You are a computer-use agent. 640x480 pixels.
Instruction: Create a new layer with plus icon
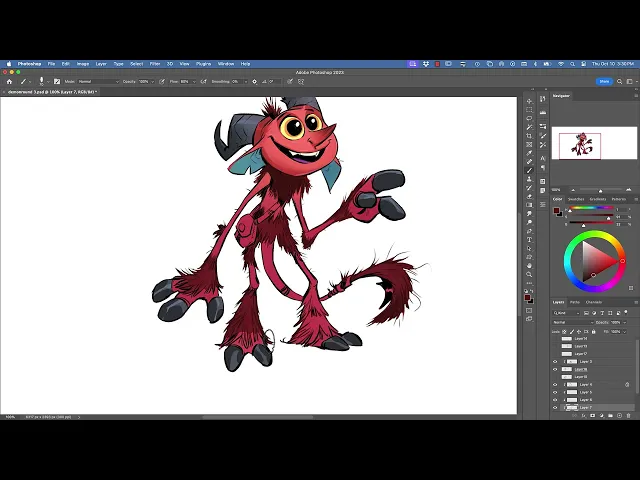[620, 416]
